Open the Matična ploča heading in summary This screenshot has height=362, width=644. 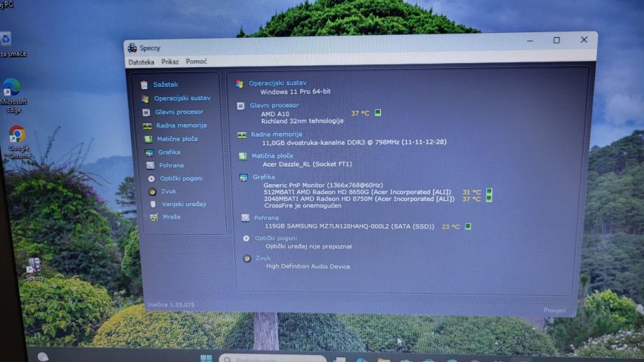273,156
